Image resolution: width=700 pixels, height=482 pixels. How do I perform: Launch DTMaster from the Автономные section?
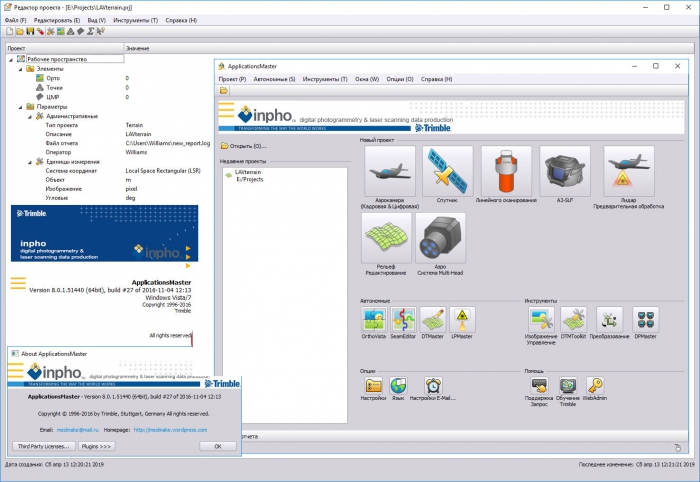[434, 319]
